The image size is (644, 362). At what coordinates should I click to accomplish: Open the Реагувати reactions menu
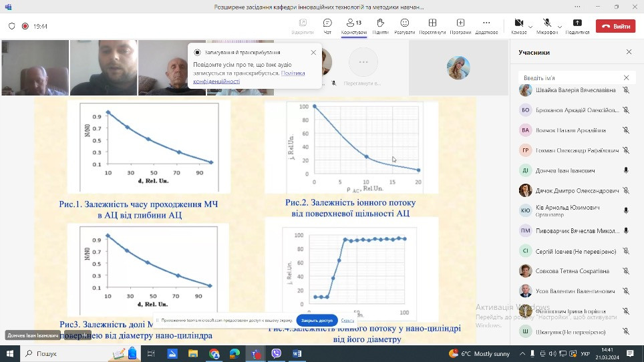(405, 26)
